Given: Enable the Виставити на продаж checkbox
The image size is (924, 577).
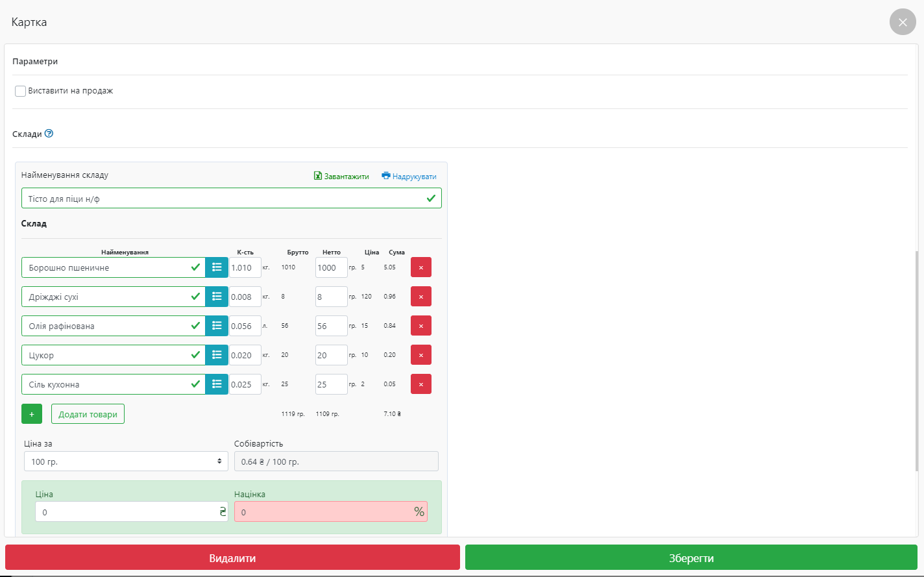Looking at the screenshot, I should (x=21, y=91).
